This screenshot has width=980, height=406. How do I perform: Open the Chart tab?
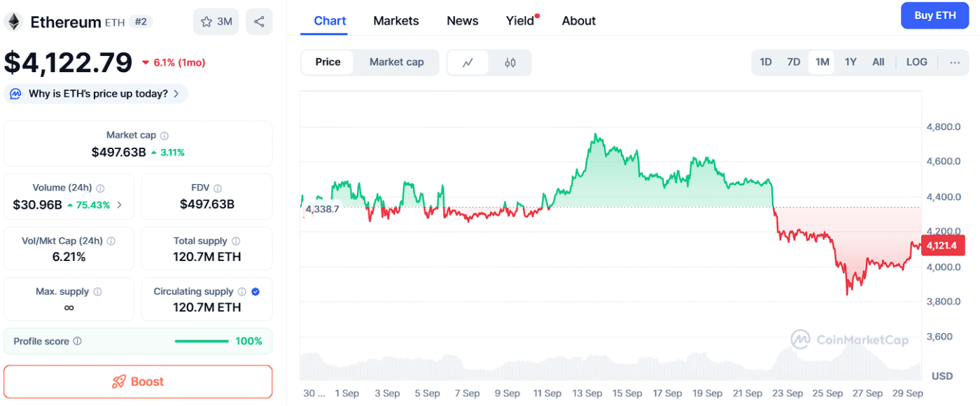pos(330,21)
